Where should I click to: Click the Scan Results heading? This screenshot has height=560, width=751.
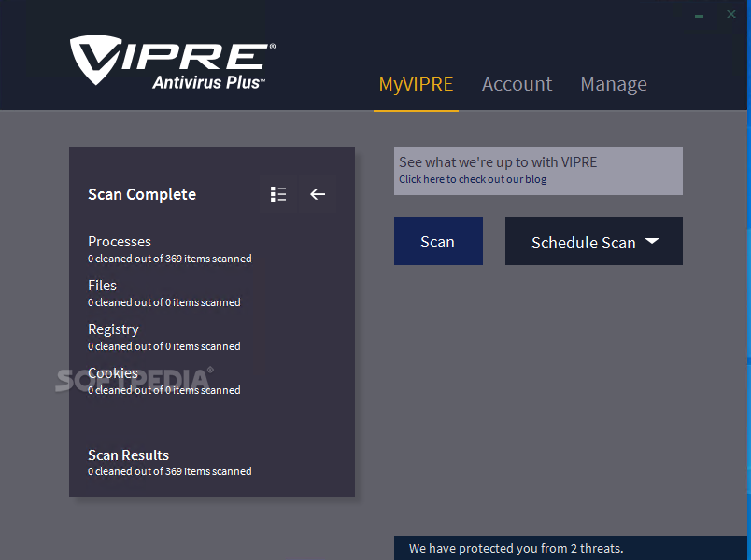click(x=128, y=455)
